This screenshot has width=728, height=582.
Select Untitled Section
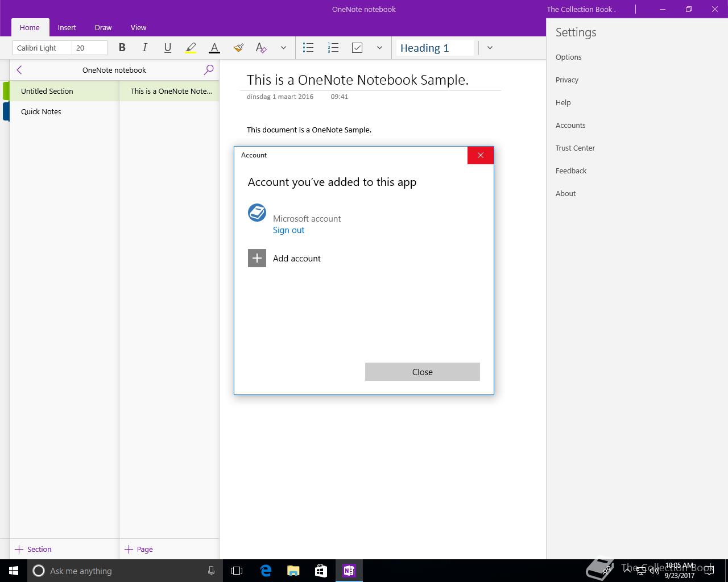pyautogui.click(x=64, y=91)
